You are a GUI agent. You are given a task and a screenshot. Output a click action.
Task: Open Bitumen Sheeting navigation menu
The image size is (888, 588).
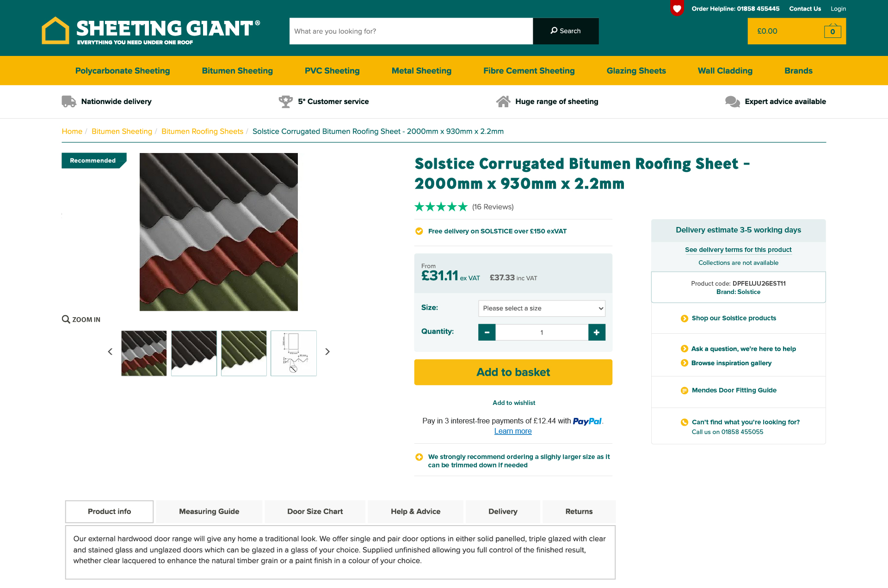click(x=237, y=71)
